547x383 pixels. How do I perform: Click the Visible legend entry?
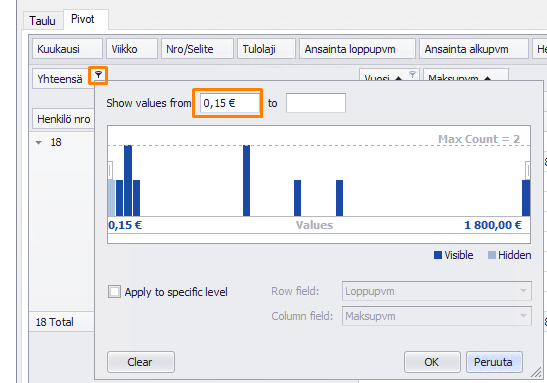click(x=453, y=255)
